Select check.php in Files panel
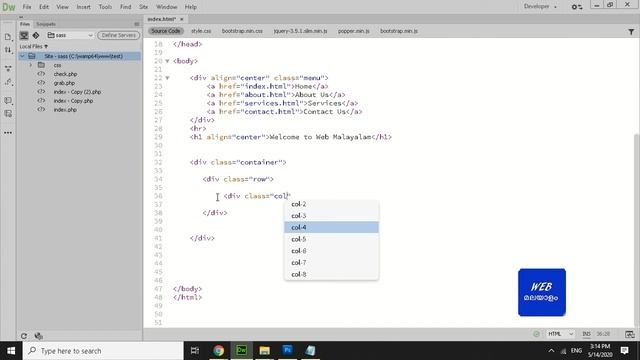 click(x=65, y=74)
